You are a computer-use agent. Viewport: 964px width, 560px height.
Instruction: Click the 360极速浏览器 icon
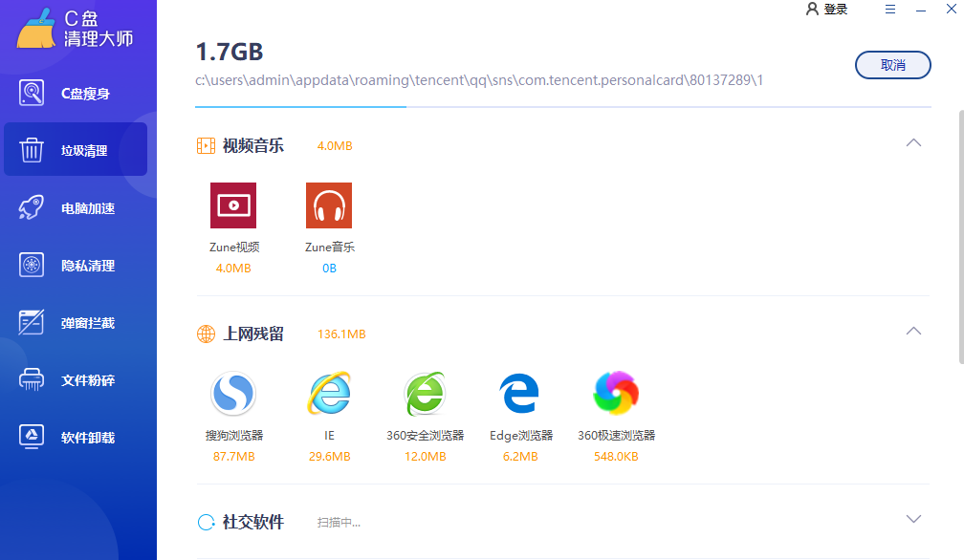pos(615,393)
